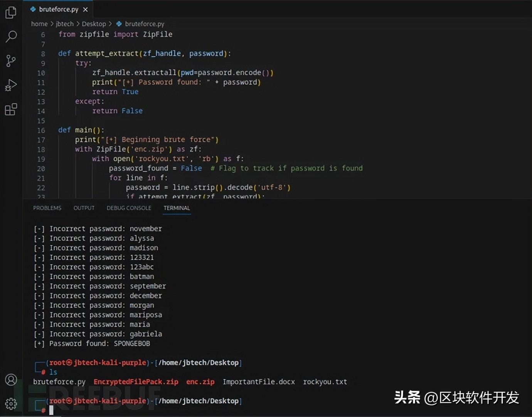Open the Search view icon

pos(11,37)
